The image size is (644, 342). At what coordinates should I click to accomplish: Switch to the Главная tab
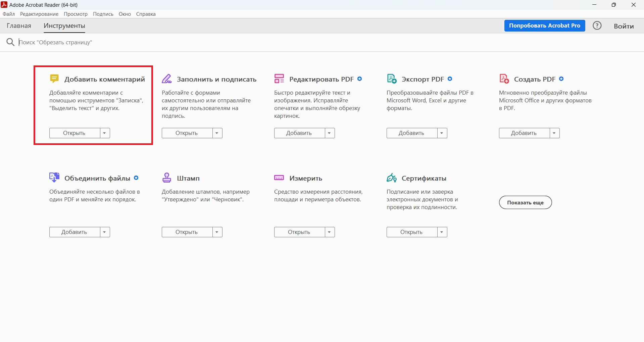[19, 26]
